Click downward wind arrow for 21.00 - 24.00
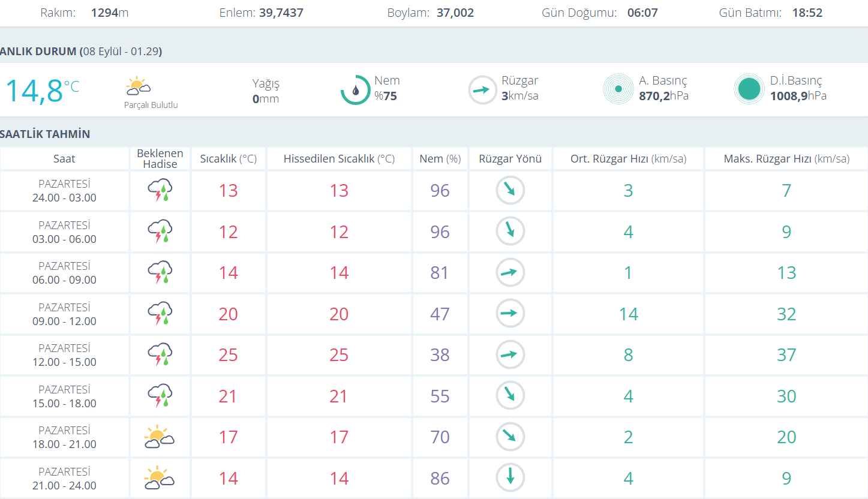The height and width of the screenshot is (499, 868). (x=510, y=478)
